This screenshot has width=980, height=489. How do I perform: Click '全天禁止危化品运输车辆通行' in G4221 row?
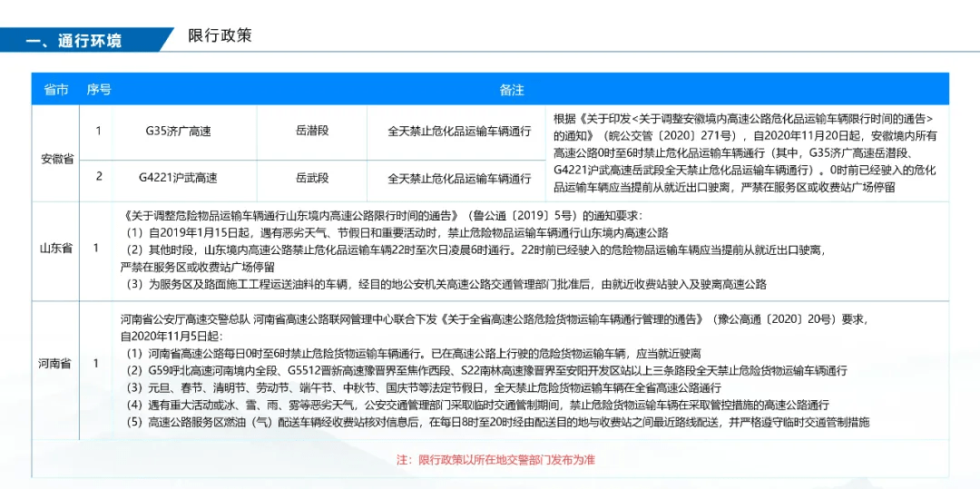pos(459,178)
